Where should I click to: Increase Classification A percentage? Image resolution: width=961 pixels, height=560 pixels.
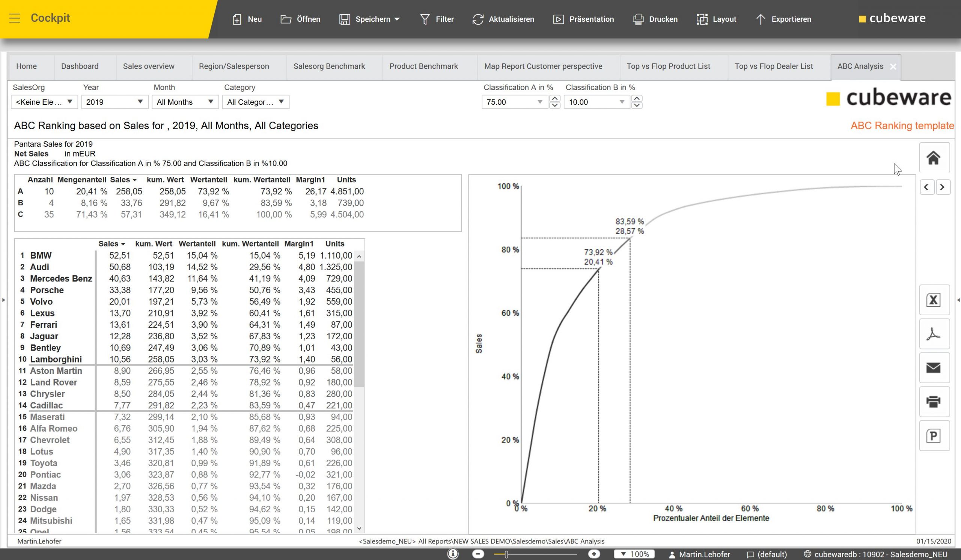pos(555,98)
